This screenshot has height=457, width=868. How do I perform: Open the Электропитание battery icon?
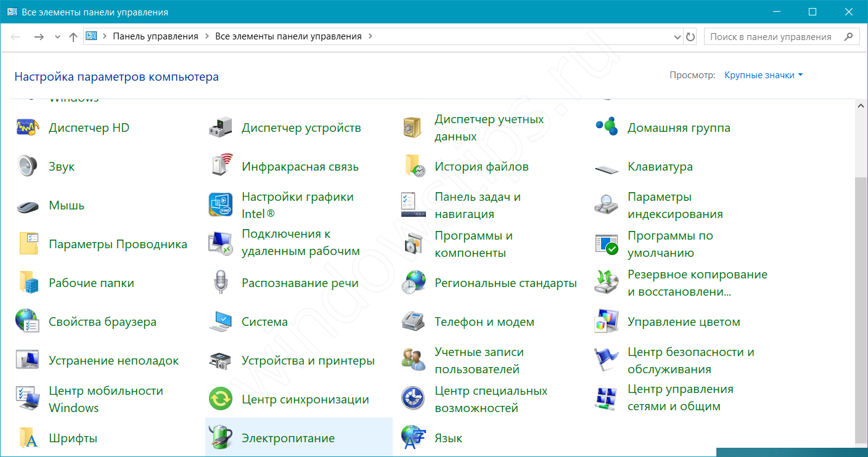click(x=221, y=438)
